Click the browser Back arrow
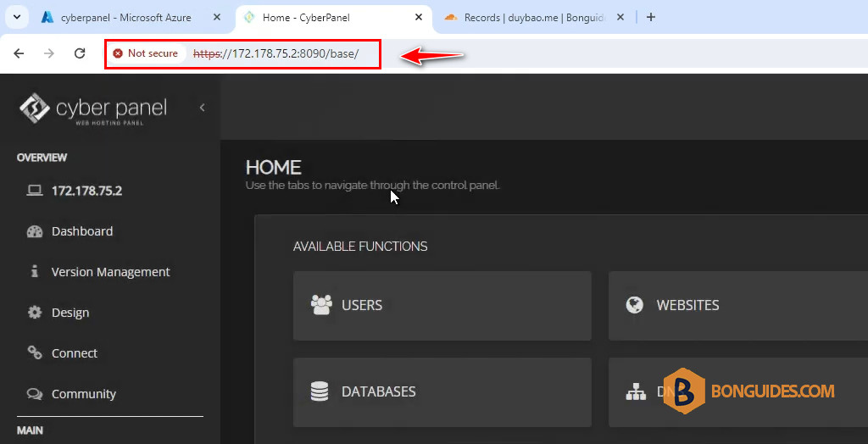 tap(19, 53)
